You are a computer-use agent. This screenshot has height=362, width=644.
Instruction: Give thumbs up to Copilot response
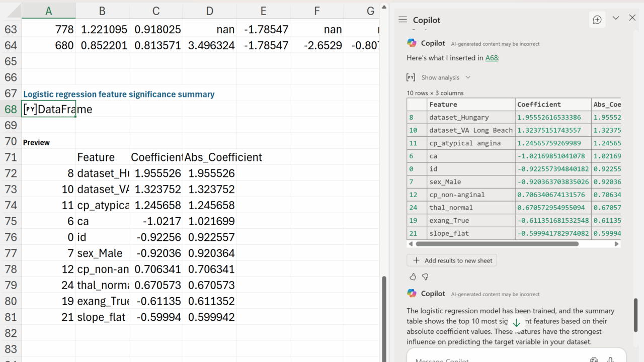click(x=413, y=277)
